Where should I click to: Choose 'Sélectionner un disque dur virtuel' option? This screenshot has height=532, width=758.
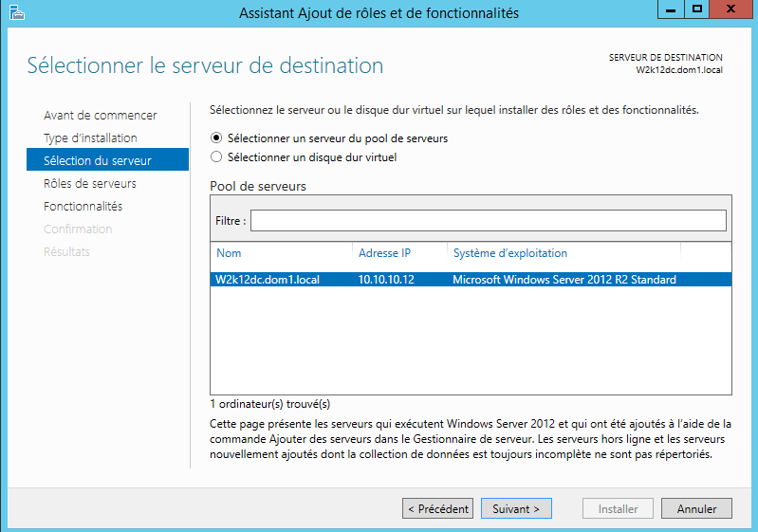216,157
